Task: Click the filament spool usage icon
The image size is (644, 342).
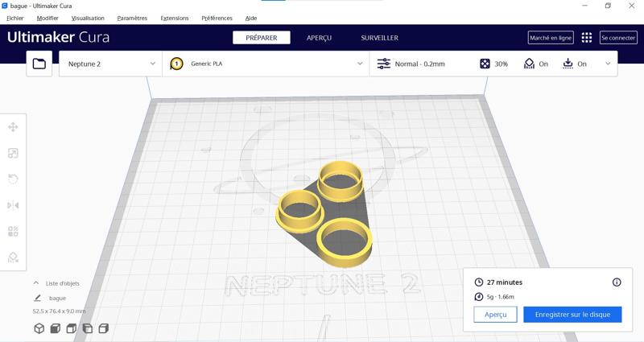Action: point(478,296)
